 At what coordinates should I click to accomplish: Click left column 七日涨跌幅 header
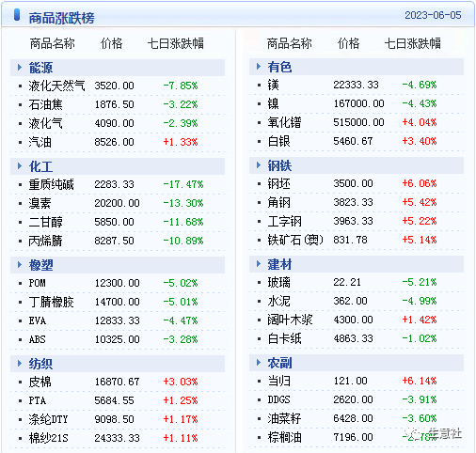pos(176,43)
